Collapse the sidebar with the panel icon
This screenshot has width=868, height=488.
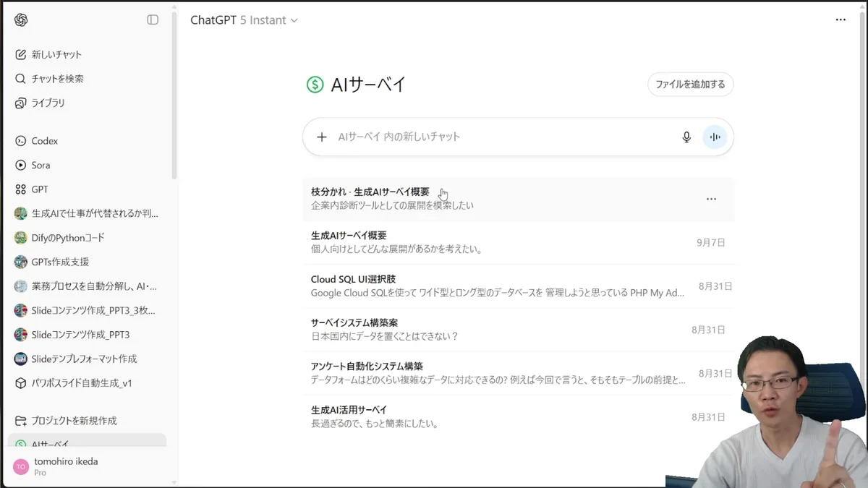(153, 20)
